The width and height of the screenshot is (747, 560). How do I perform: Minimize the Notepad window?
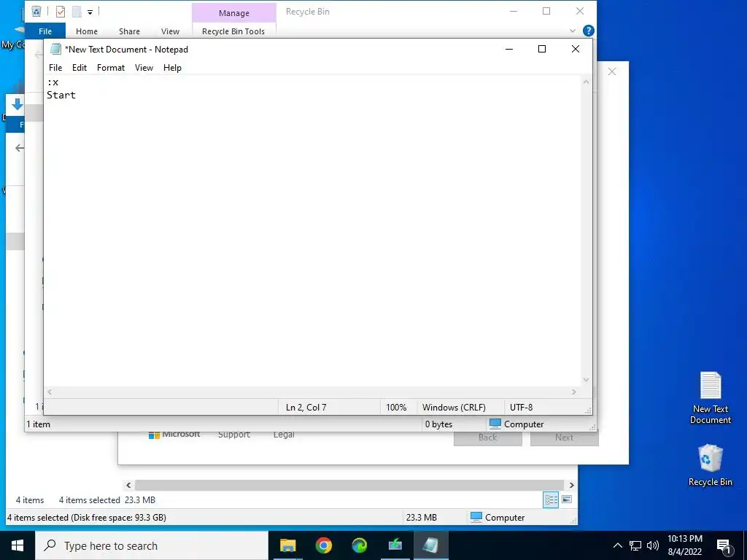point(509,49)
